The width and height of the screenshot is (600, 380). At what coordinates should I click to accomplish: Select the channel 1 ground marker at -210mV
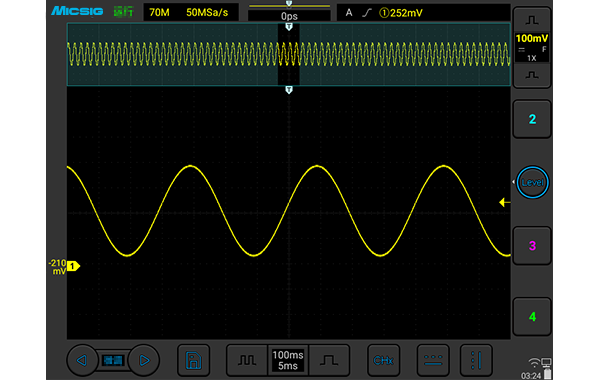pyautogui.click(x=73, y=266)
